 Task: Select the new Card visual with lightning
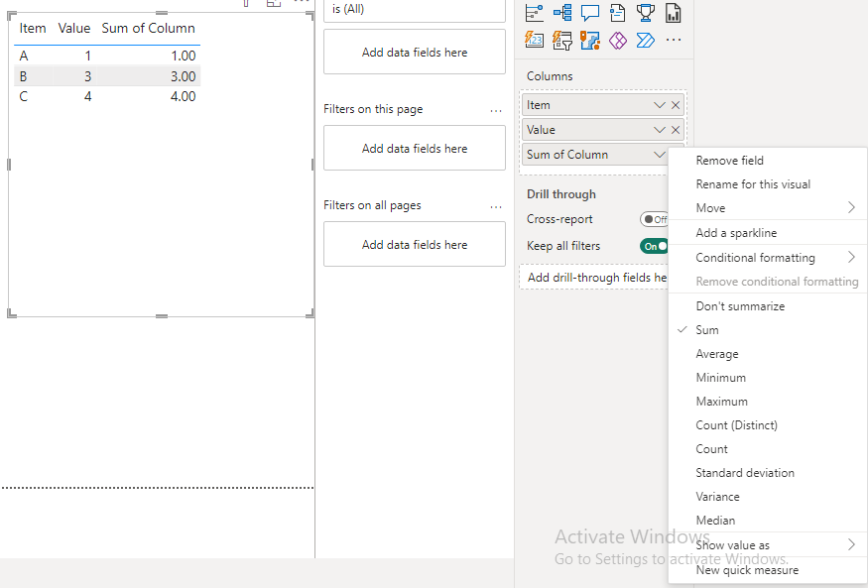point(535,40)
